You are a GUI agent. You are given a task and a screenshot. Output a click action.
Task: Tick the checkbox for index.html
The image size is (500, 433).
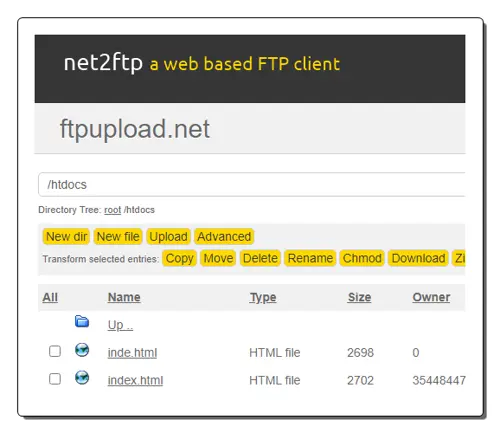point(55,379)
